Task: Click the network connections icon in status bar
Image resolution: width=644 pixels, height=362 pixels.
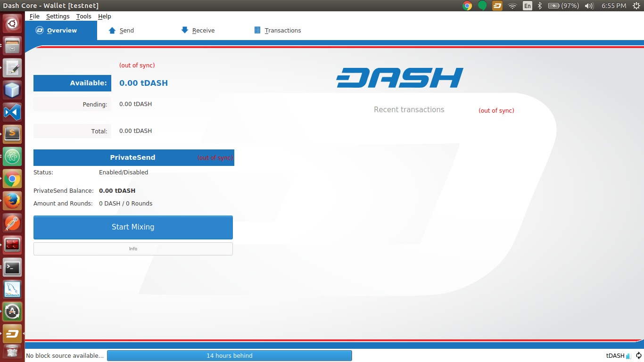Action: click(628, 356)
